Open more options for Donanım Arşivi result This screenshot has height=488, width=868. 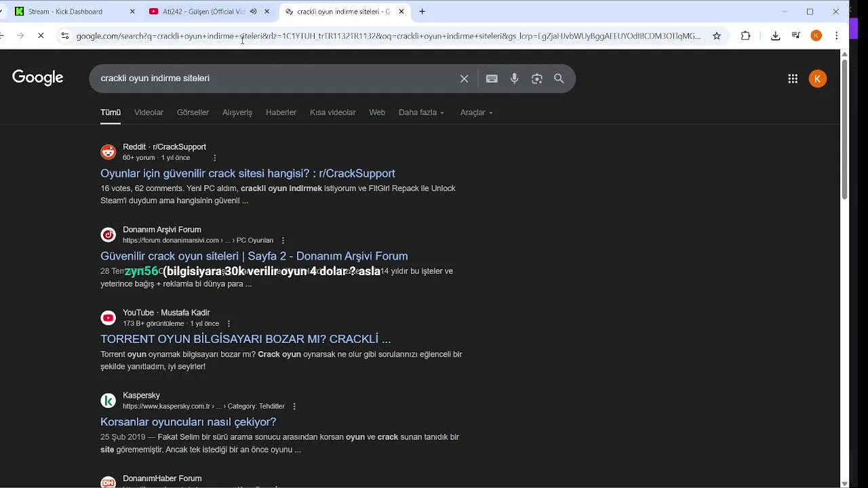pyautogui.click(x=283, y=241)
